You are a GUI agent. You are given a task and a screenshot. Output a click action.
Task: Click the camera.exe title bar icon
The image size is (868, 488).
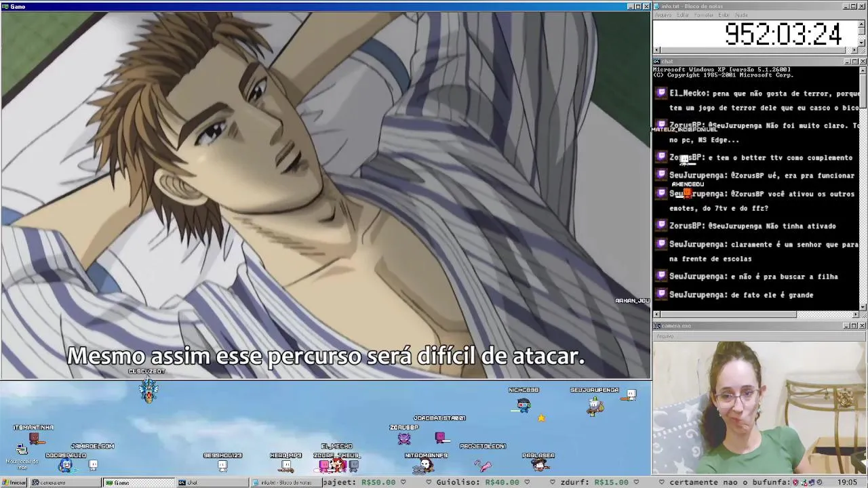click(x=657, y=326)
